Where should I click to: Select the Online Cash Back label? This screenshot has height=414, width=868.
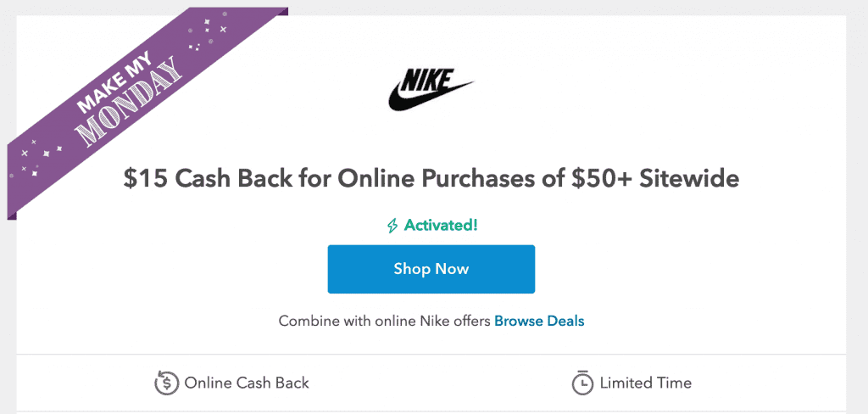click(247, 383)
